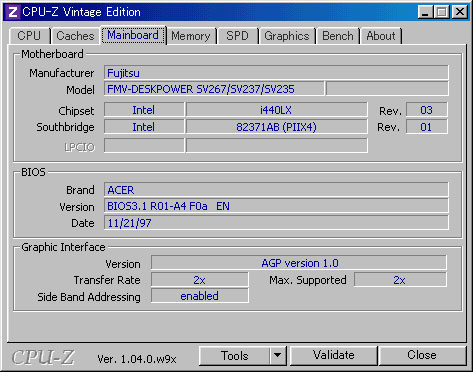
Task: Click the AGP version 1.0 field
Action: point(299,263)
